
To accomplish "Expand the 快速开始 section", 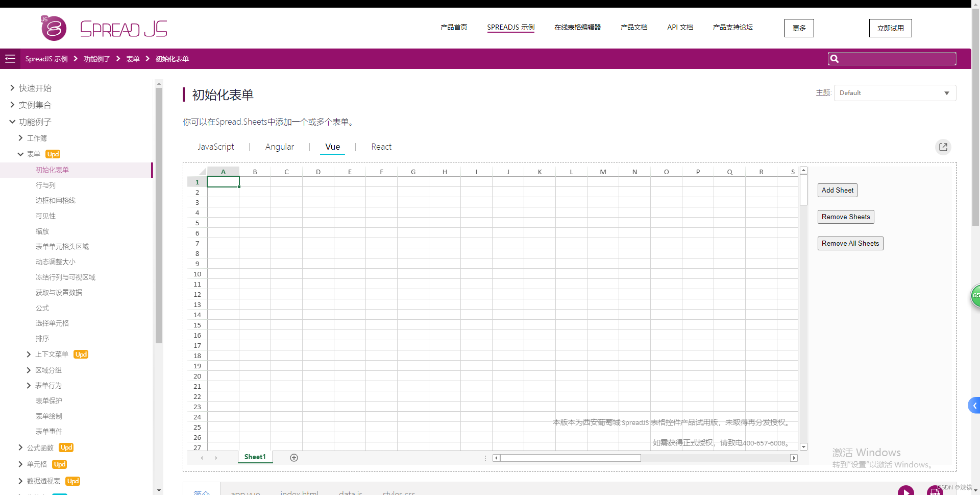I will tap(12, 88).
